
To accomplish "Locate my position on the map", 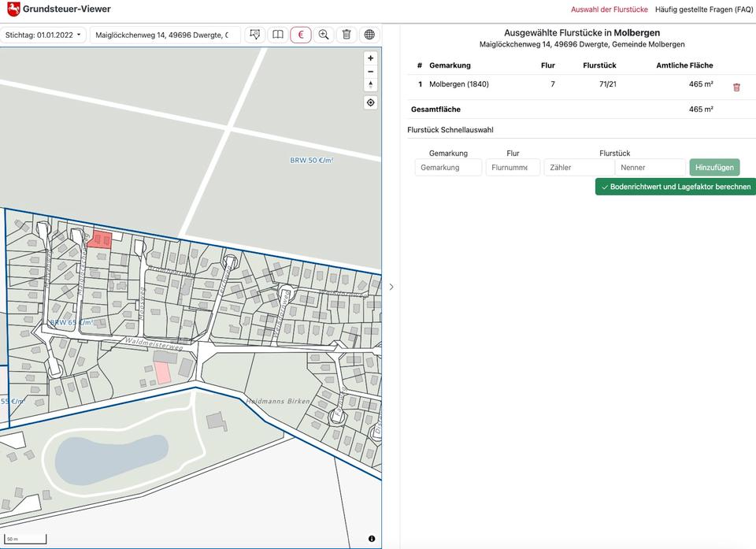I will 371,102.
